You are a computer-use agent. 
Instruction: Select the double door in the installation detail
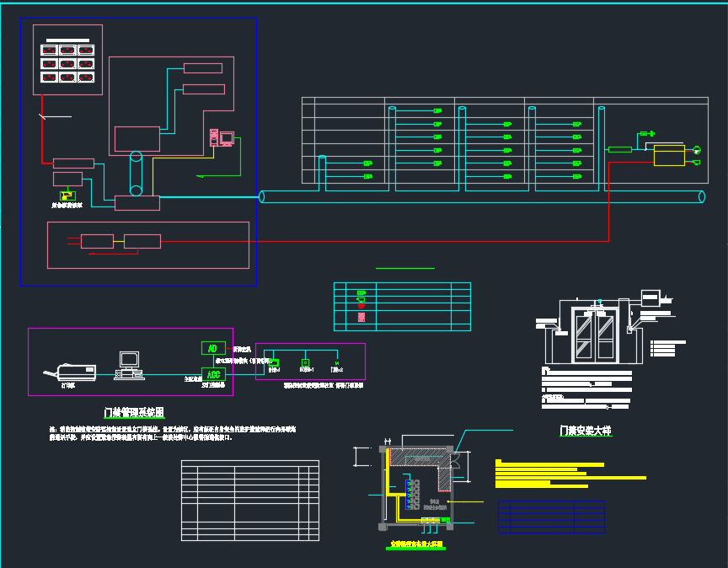[595, 335]
